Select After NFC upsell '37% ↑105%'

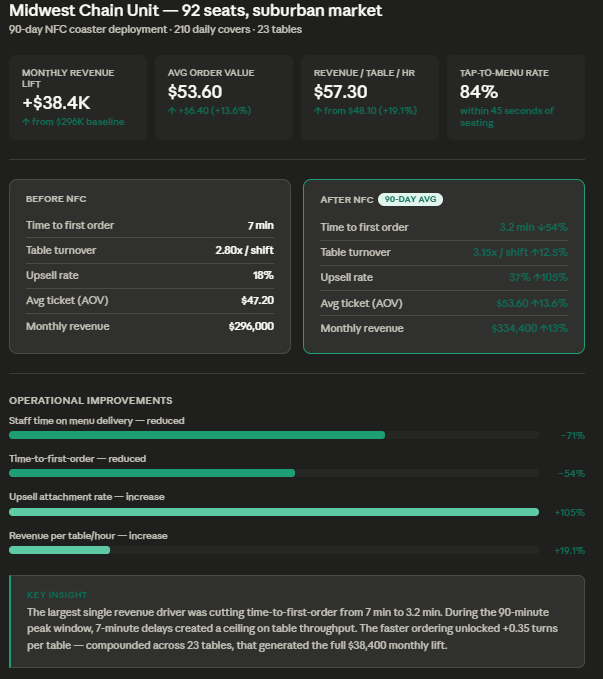tap(538, 278)
